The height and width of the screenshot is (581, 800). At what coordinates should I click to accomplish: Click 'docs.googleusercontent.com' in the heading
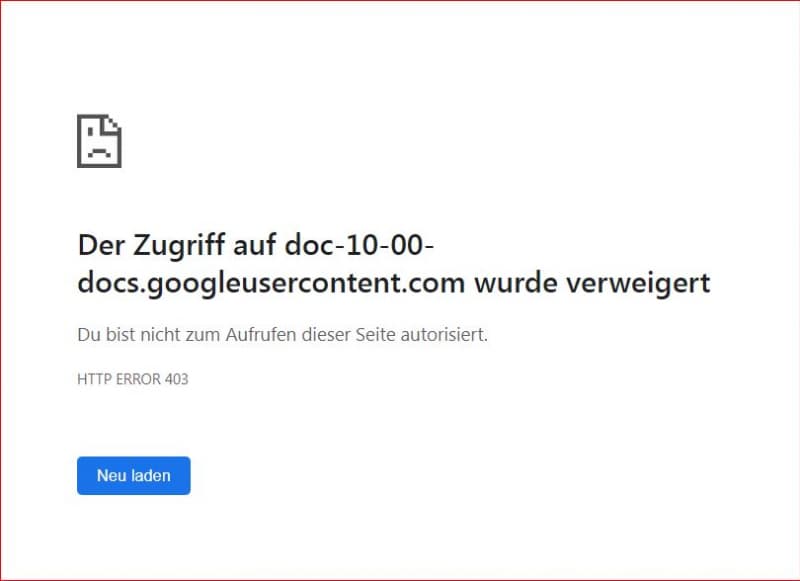tap(271, 284)
